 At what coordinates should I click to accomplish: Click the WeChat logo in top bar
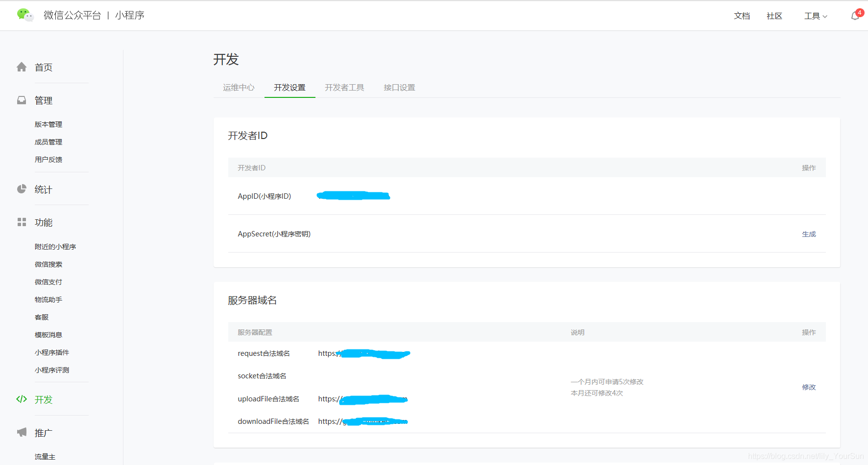[25, 15]
